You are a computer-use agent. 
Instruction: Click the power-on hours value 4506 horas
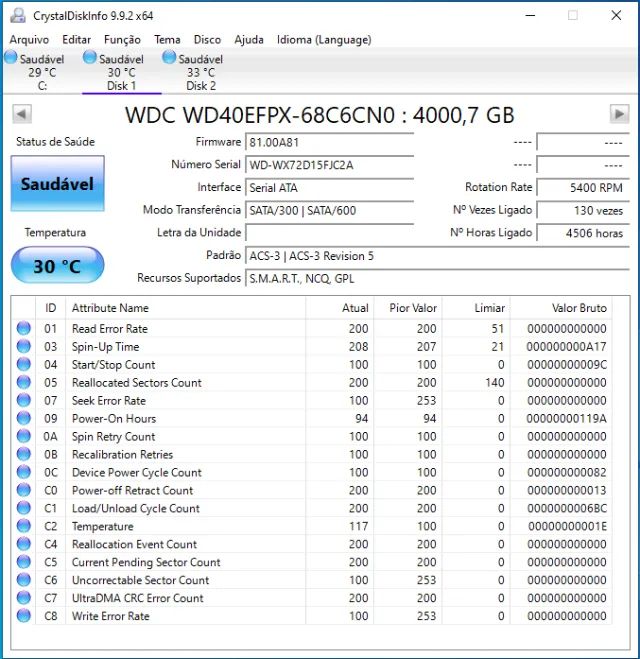[x=583, y=233]
